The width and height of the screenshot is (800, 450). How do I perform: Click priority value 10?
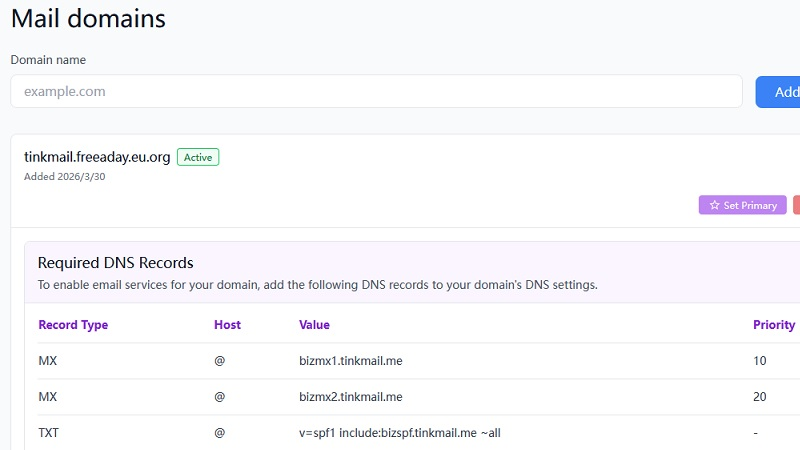click(x=760, y=361)
